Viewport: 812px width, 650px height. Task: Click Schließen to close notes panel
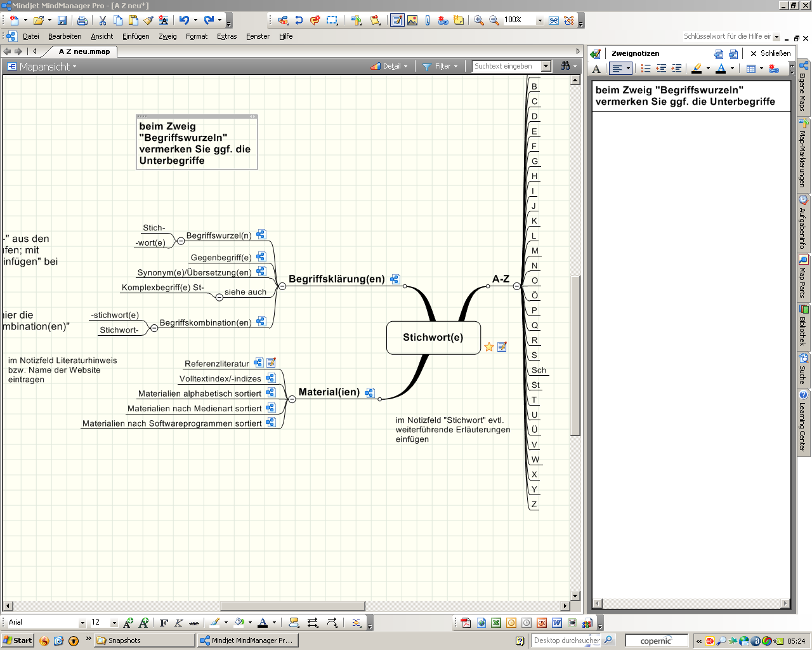pyautogui.click(x=770, y=53)
